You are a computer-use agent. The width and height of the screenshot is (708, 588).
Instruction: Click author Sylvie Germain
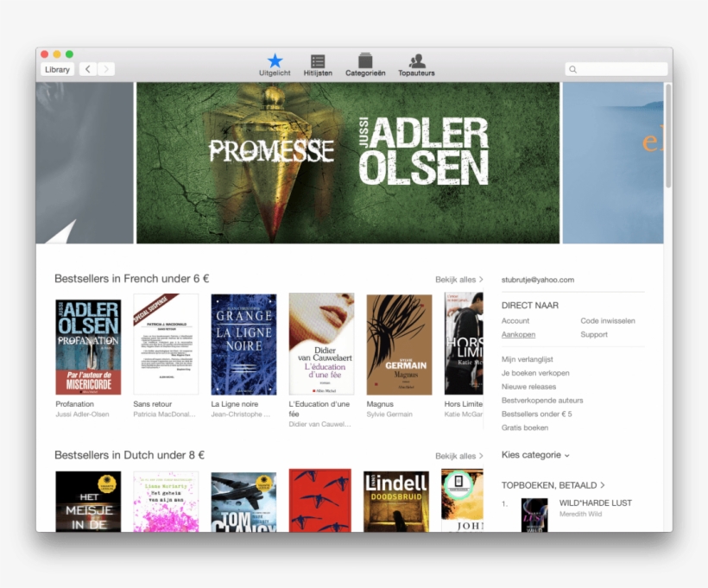(389, 414)
